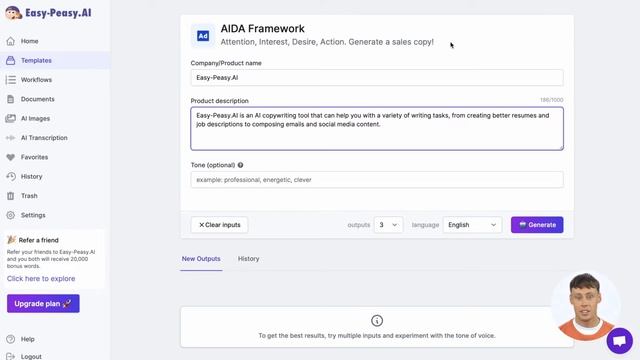Select the Favorites menu item

pos(34,157)
